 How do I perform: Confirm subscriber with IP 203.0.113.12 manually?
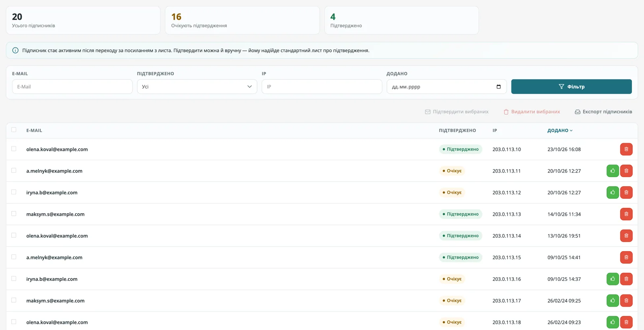pyautogui.click(x=613, y=192)
